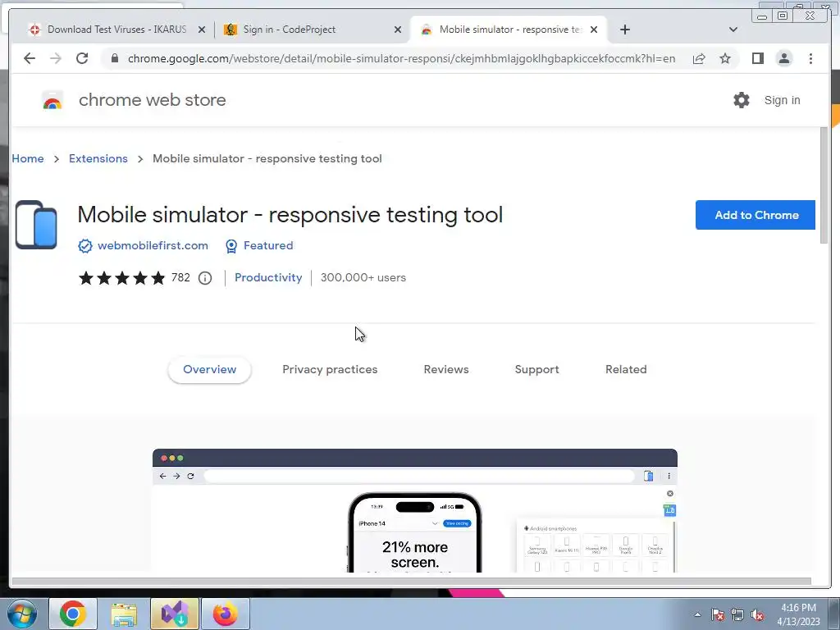Click the chrome web store title text

point(152,100)
